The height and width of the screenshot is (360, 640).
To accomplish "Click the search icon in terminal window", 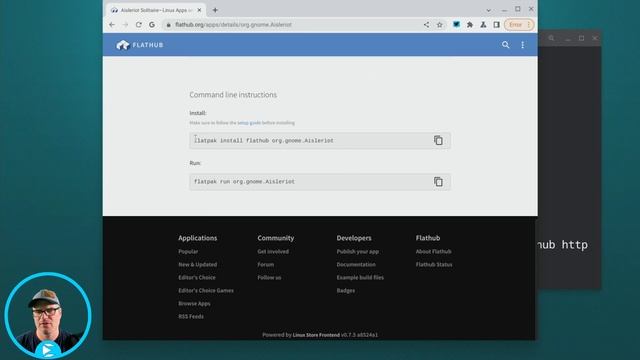I will [x=551, y=38].
